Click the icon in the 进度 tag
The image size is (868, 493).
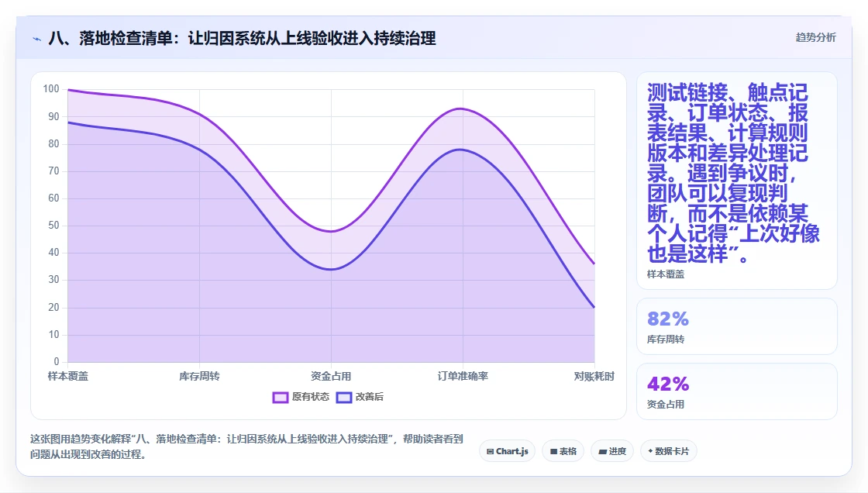tap(603, 452)
